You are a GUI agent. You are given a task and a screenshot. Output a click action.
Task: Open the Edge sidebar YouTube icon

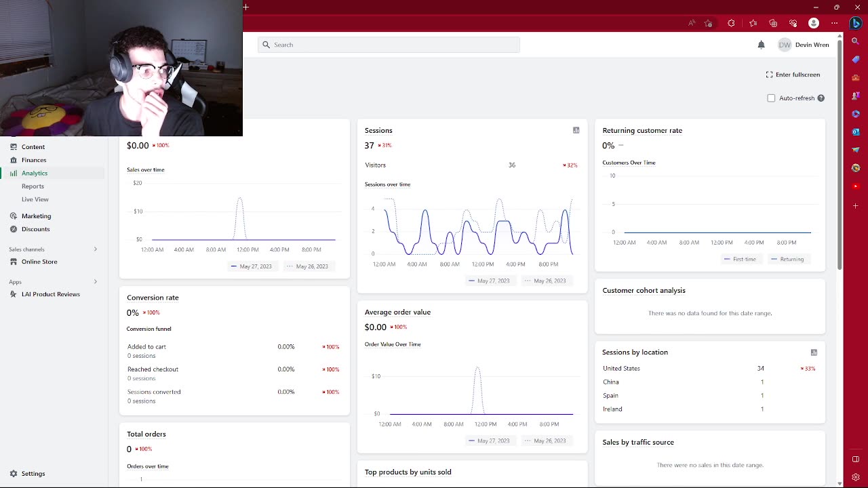click(x=856, y=186)
